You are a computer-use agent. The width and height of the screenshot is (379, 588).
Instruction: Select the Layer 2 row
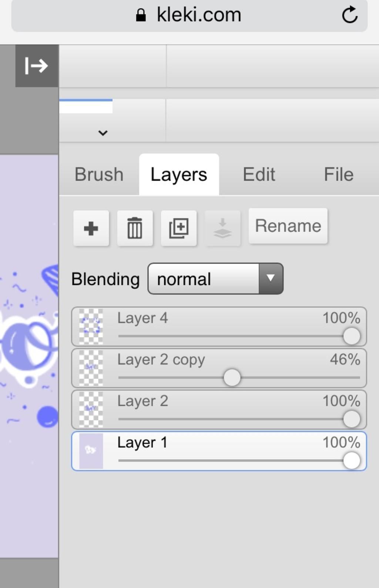coord(222,401)
